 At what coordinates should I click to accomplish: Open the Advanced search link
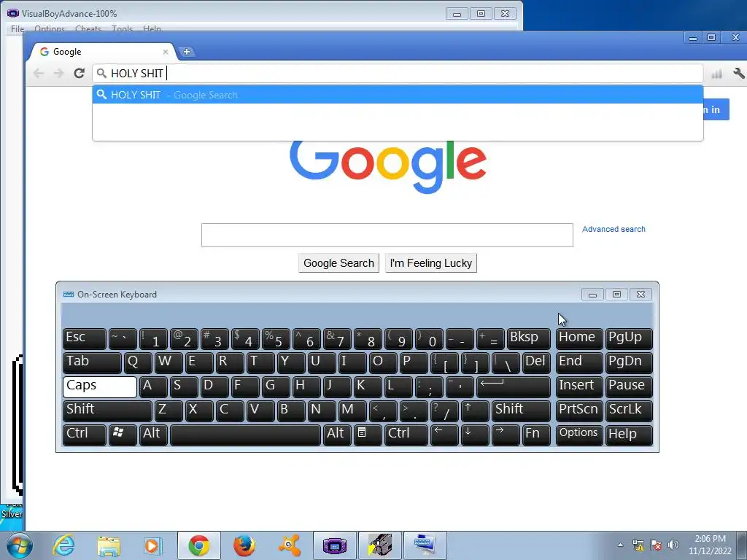click(614, 229)
